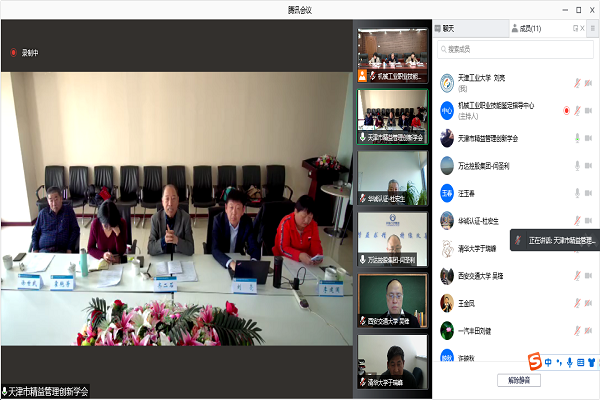
Task: Switch Sogou input 中 language mode
Action: pyautogui.click(x=548, y=362)
